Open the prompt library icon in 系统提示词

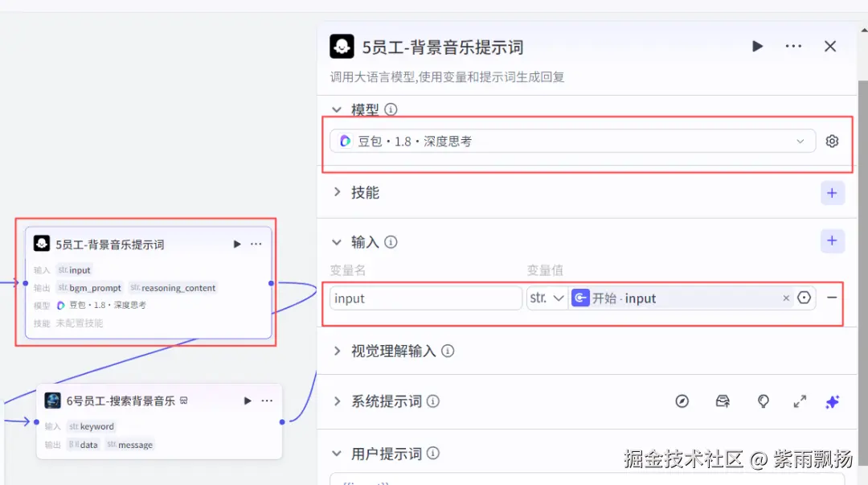pos(723,401)
